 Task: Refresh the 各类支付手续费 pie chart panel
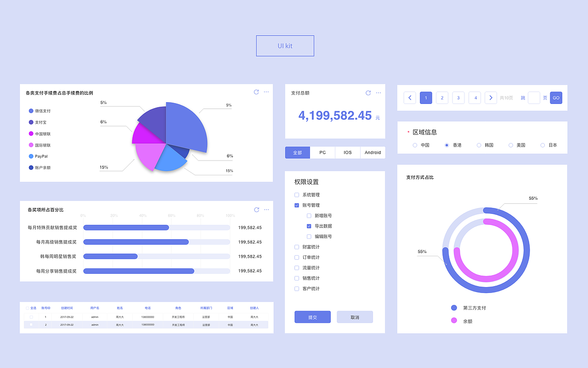(256, 92)
